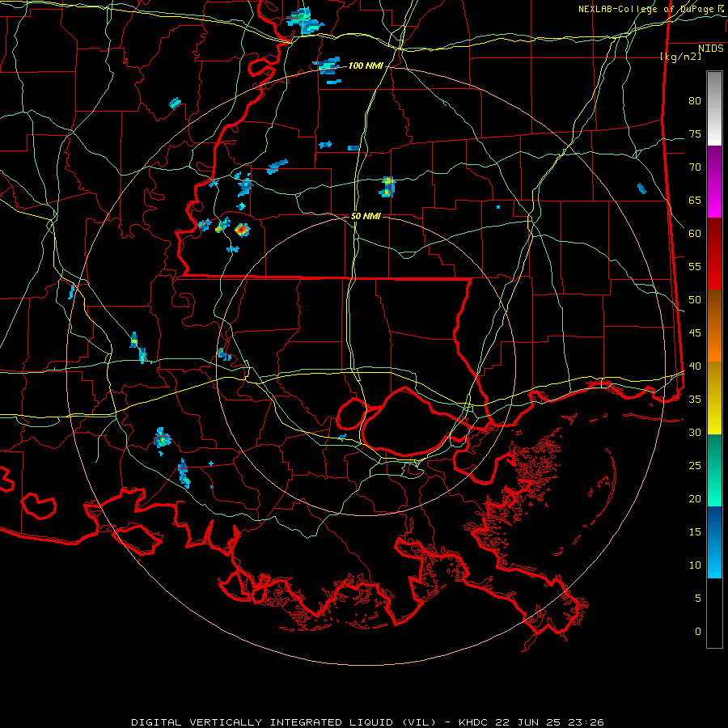Viewport: 728px width, 728px height.
Task: Click the yellow segment of color bar
Action: tap(714, 398)
